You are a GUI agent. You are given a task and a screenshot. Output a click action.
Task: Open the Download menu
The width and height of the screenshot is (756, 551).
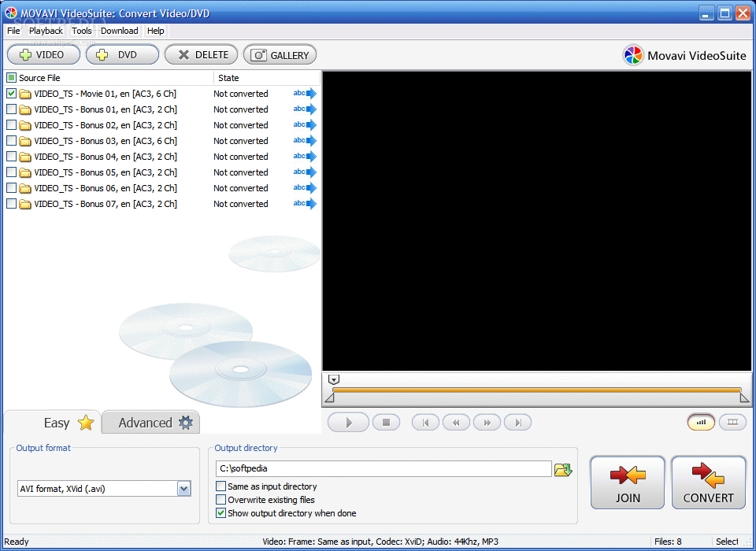[119, 31]
